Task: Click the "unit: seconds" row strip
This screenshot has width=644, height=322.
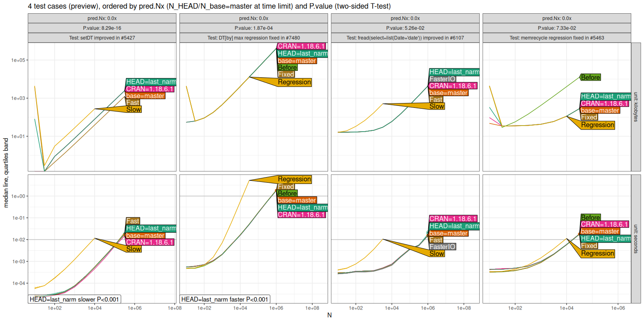Action: (636, 239)
